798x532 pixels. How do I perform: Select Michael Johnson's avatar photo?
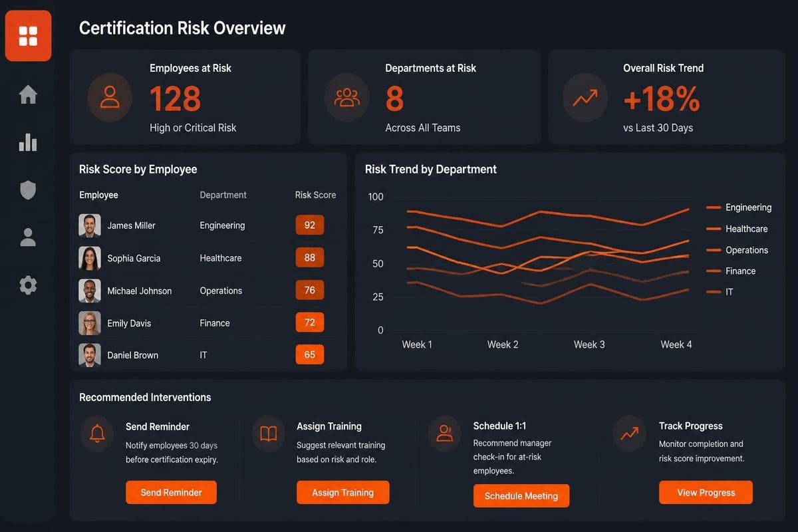(90, 291)
